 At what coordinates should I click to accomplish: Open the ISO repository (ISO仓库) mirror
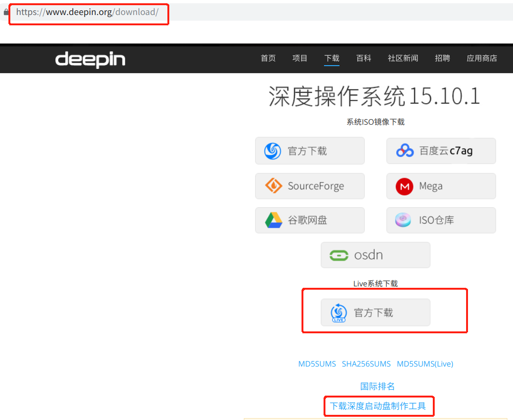tap(441, 220)
